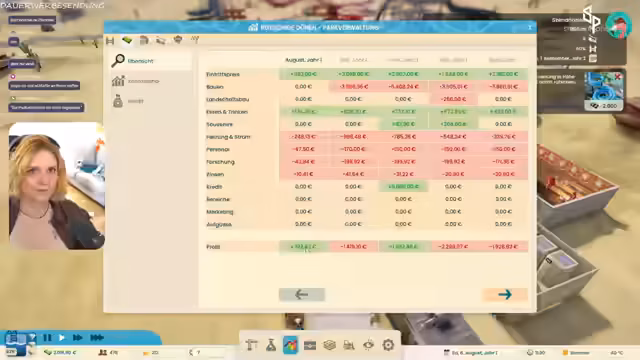Viewport: 640px width, 360px height.
Task: Go to the next months page arrow
Action: tap(505, 294)
